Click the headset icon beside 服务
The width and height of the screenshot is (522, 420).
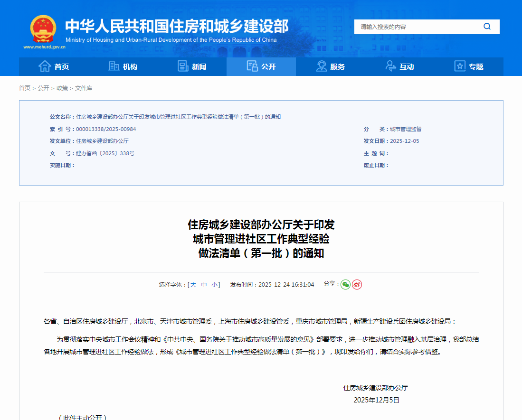322,66
